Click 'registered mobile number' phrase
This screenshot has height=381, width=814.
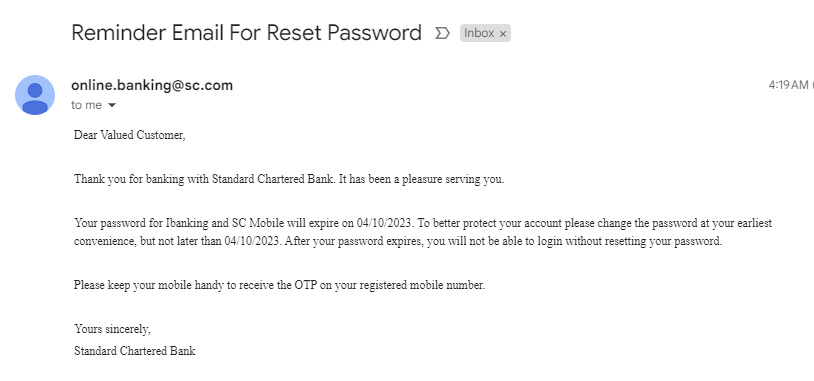click(x=422, y=285)
